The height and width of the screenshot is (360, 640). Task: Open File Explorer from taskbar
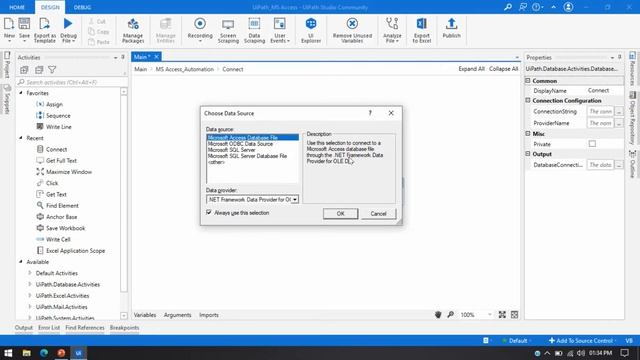pyautogui.click(x=27, y=353)
